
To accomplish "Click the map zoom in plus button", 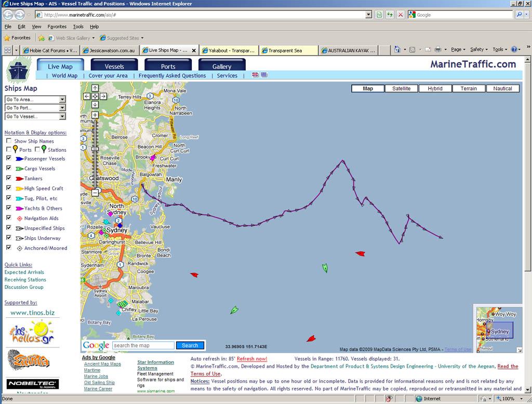I will click(x=95, y=115).
